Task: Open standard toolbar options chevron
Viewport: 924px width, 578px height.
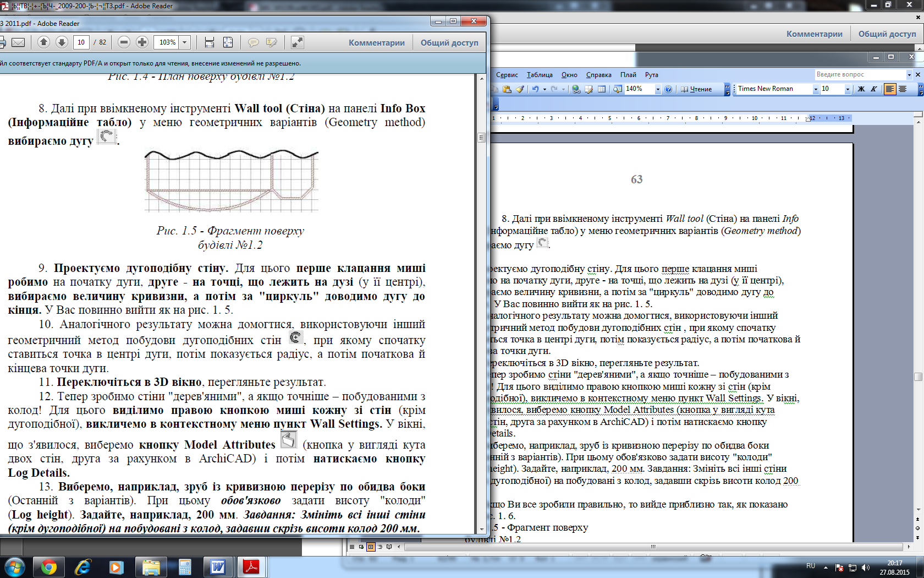Action: coord(727,89)
